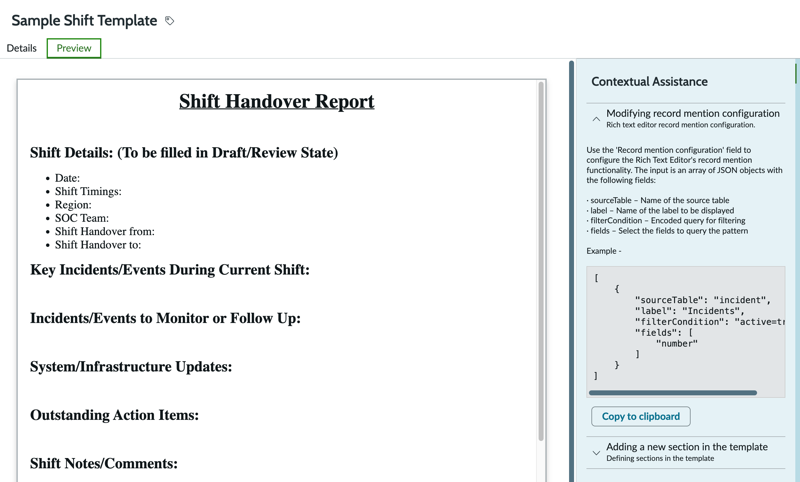The image size is (800, 482).
Task: Click the Shift Timings: bullet item
Action: pyautogui.click(x=88, y=191)
